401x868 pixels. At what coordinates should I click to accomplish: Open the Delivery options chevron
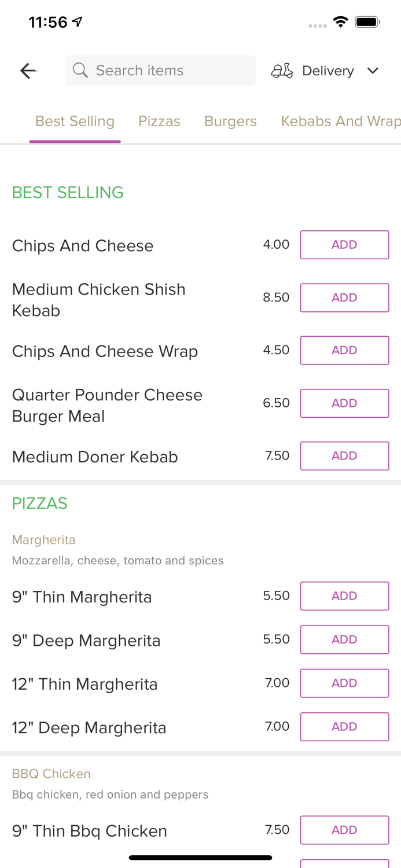tap(373, 71)
